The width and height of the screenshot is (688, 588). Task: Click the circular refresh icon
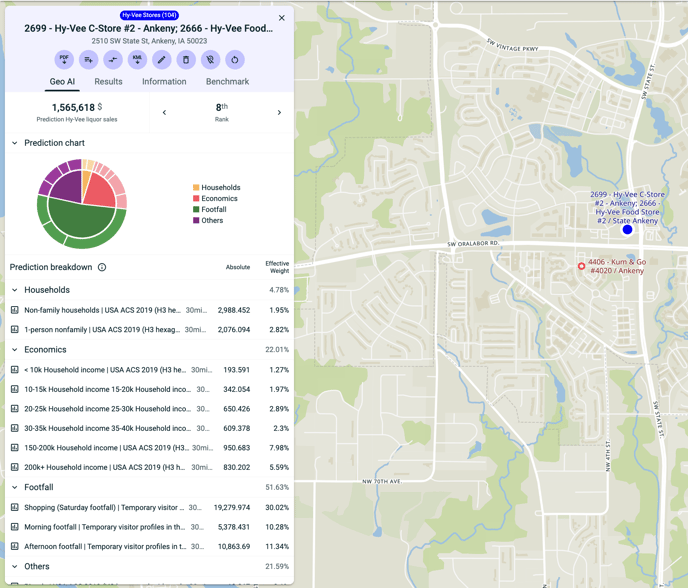pos(235,60)
